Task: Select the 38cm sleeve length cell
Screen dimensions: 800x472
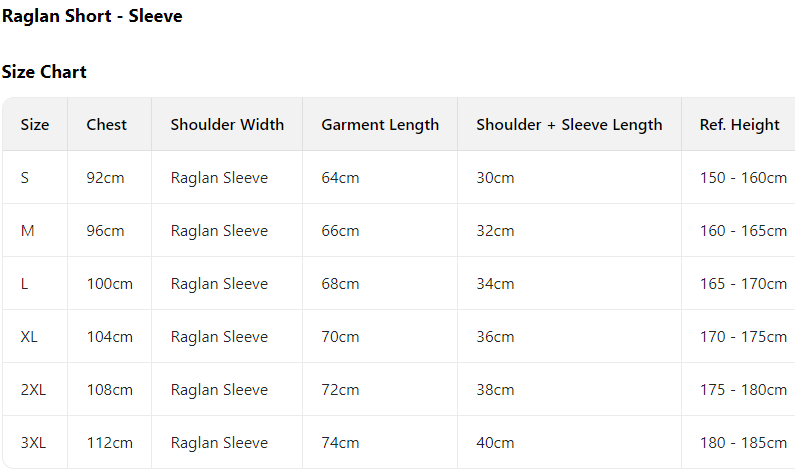Action: coord(495,390)
